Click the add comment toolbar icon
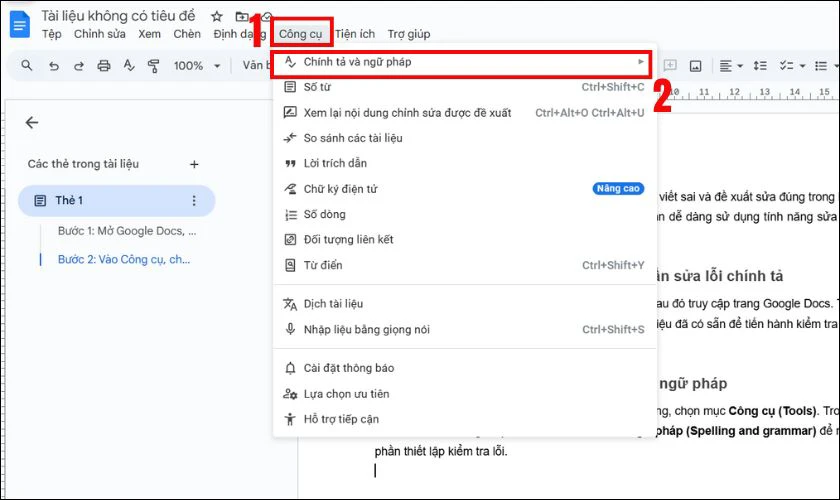840x500 pixels. click(670, 65)
